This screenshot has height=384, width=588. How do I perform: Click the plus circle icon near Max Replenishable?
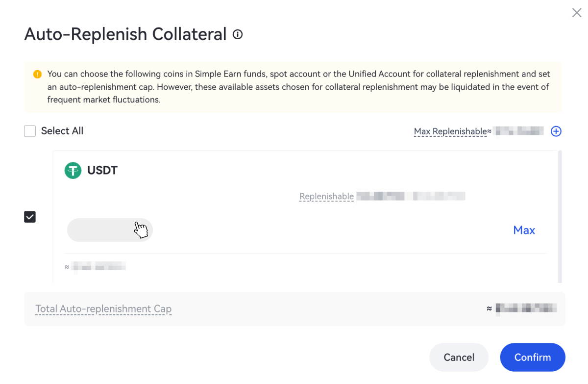coord(556,131)
